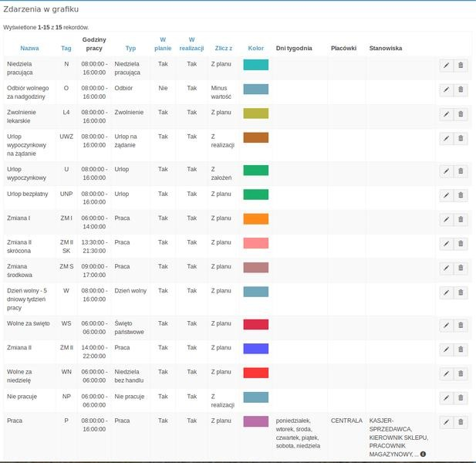Delete the Dzień wolny row
This screenshot has width=476, height=463.
[x=461, y=292]
